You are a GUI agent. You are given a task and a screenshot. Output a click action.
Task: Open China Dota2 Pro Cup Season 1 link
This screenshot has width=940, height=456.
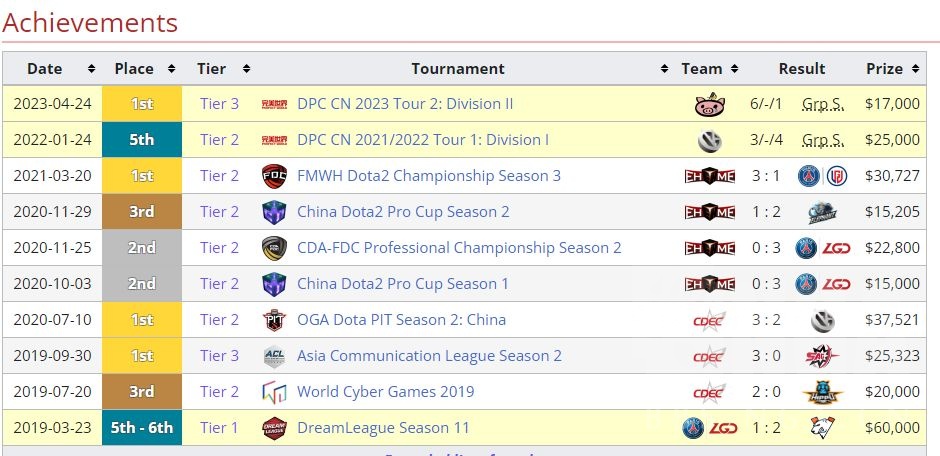pyautogui.click(x=402, y=284)
